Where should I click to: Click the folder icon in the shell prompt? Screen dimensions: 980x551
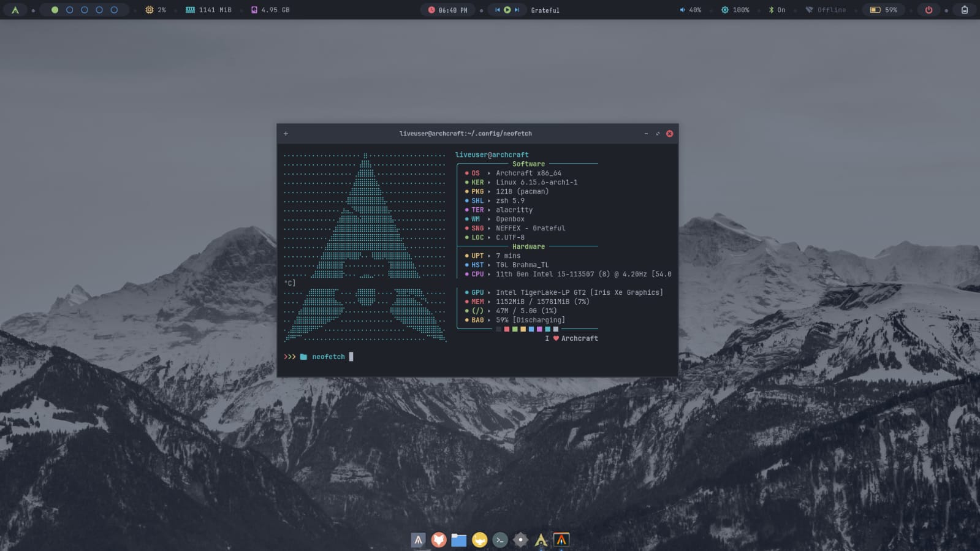[303, 357]
